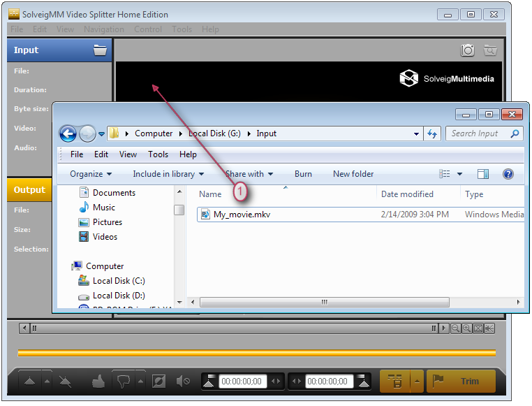Viewport: 532px width, 406px height.
Task: Open recent locations dropdown arrow
Action: click(x=101, y=133)
